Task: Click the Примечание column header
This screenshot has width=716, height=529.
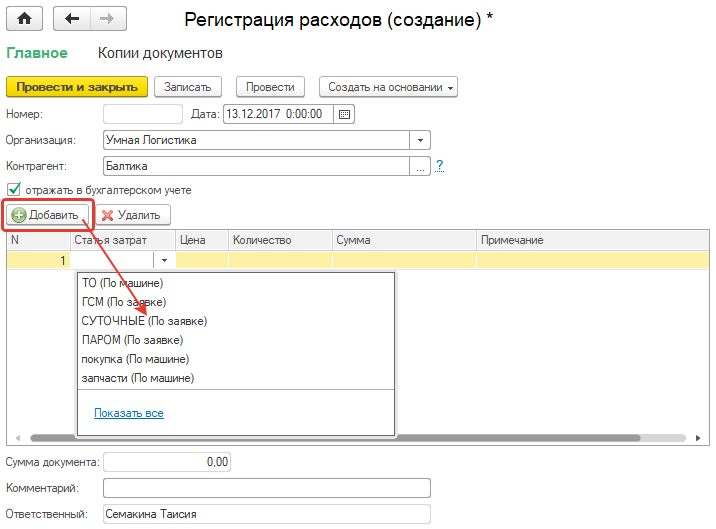Action: pos(593,240)
